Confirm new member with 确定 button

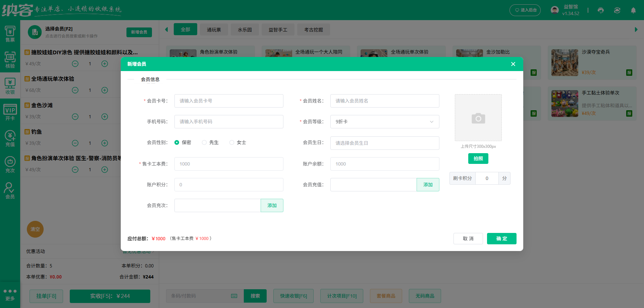click(x=501, y=238)
